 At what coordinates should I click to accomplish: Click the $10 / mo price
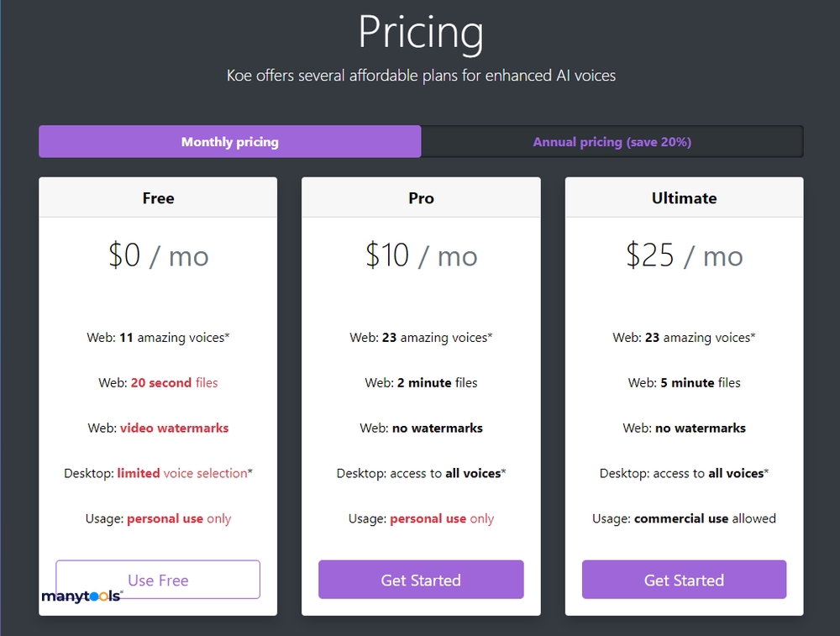coord(421,255)
